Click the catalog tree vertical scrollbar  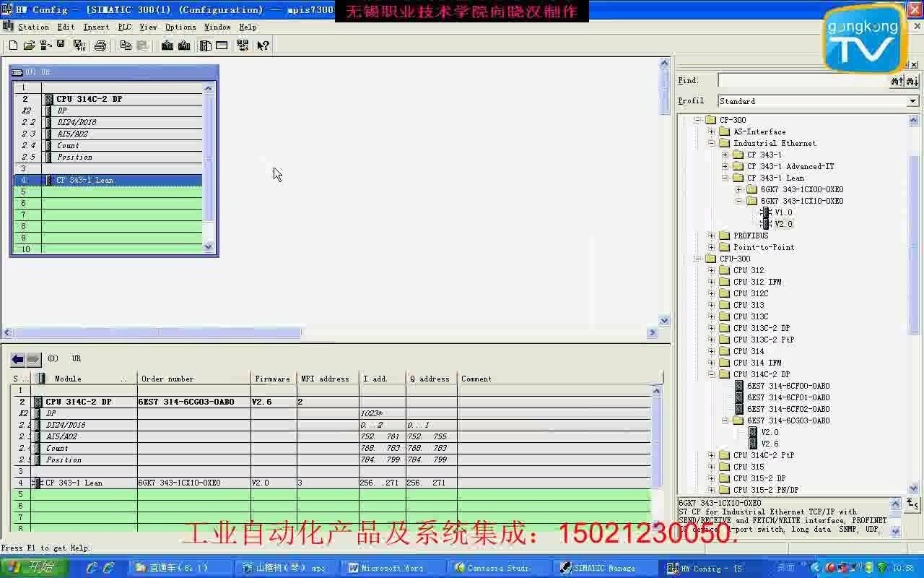tap(913, 303)
